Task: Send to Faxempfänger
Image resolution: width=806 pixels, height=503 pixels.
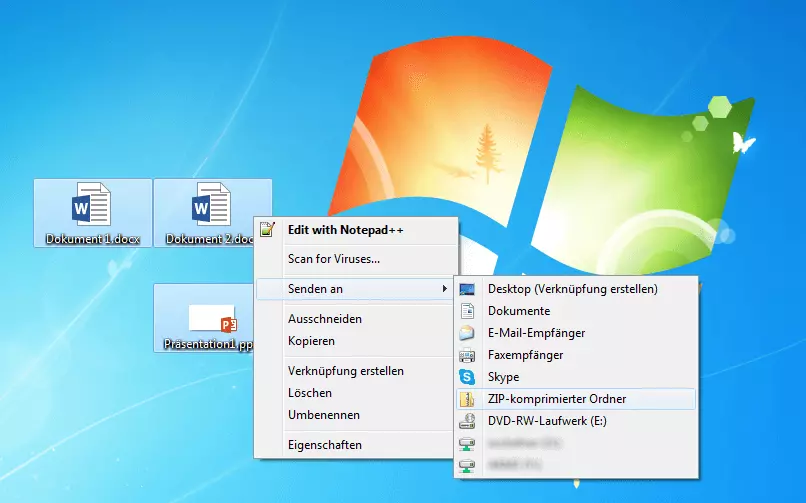Action: click(576, 355)
